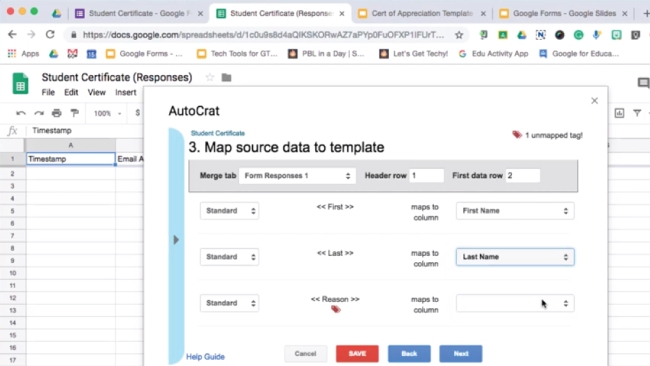650x366 pixels.
Task: Click the filter icon in toolbar
Action: point(637,113)
